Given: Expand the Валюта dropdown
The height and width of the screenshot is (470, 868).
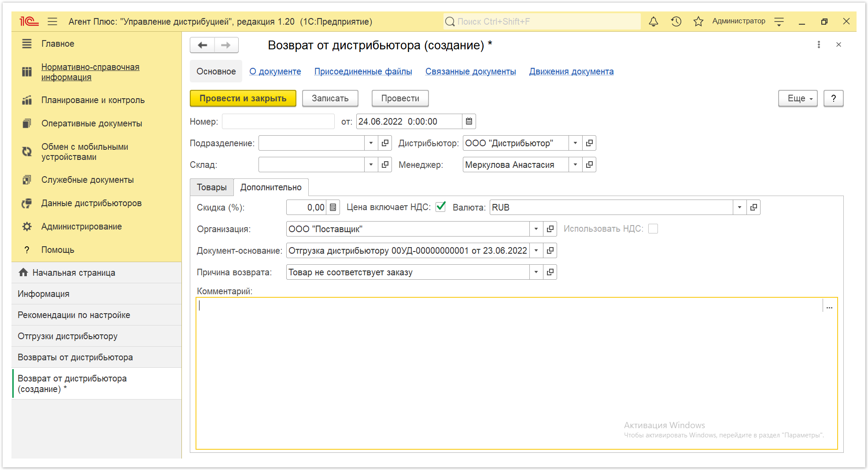Looking at the screenshot, I should (739, 207).
